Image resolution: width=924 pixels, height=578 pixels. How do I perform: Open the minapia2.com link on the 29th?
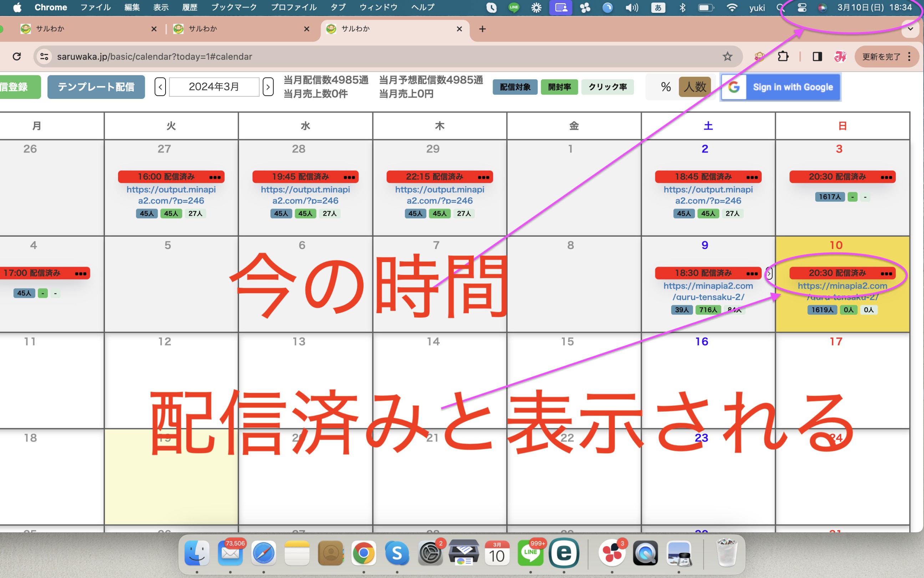click(440, 195)
